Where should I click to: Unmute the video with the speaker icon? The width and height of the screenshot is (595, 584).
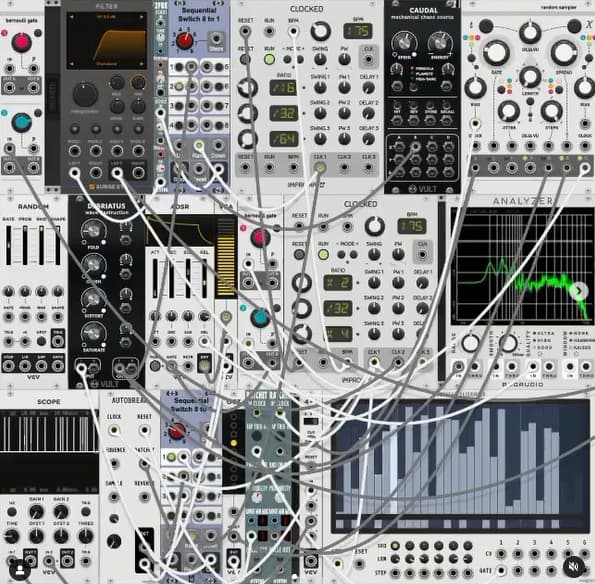click(574, 567)
